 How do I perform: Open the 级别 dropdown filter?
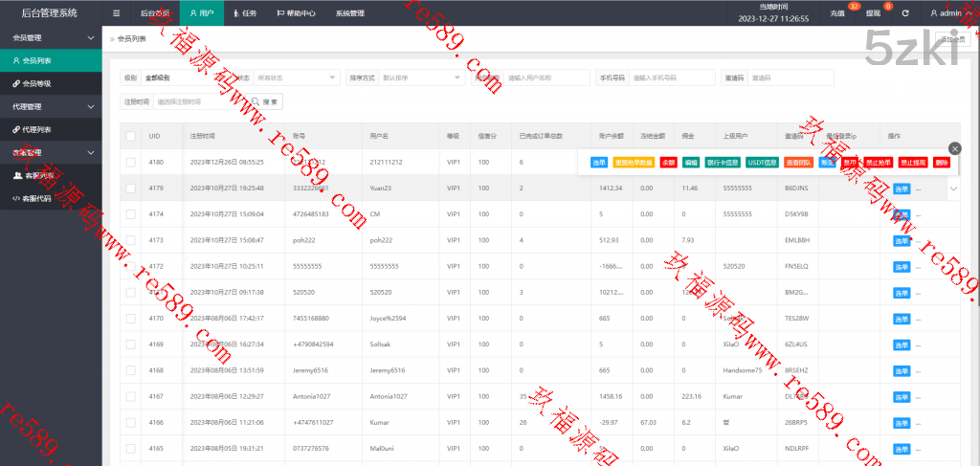pos(182,78)
